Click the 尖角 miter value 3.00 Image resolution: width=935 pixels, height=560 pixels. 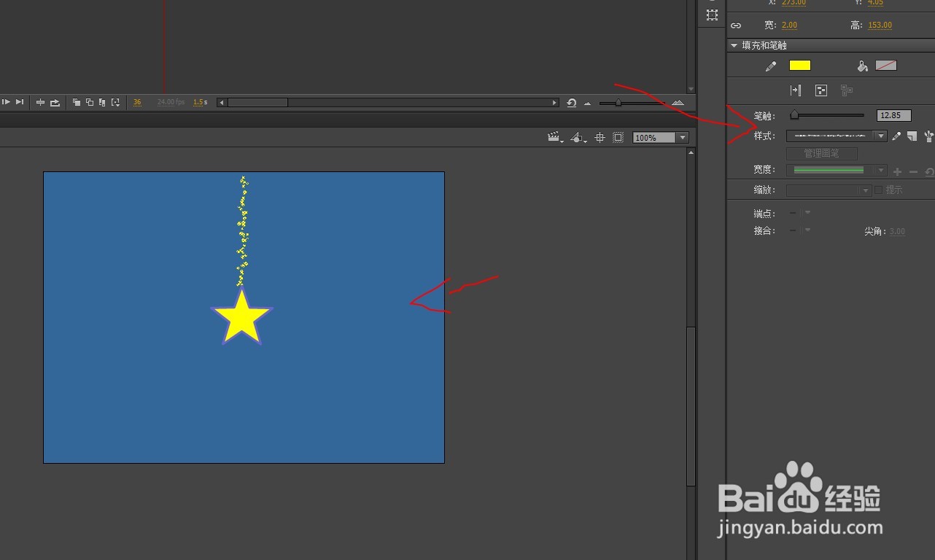click(897, 231)
